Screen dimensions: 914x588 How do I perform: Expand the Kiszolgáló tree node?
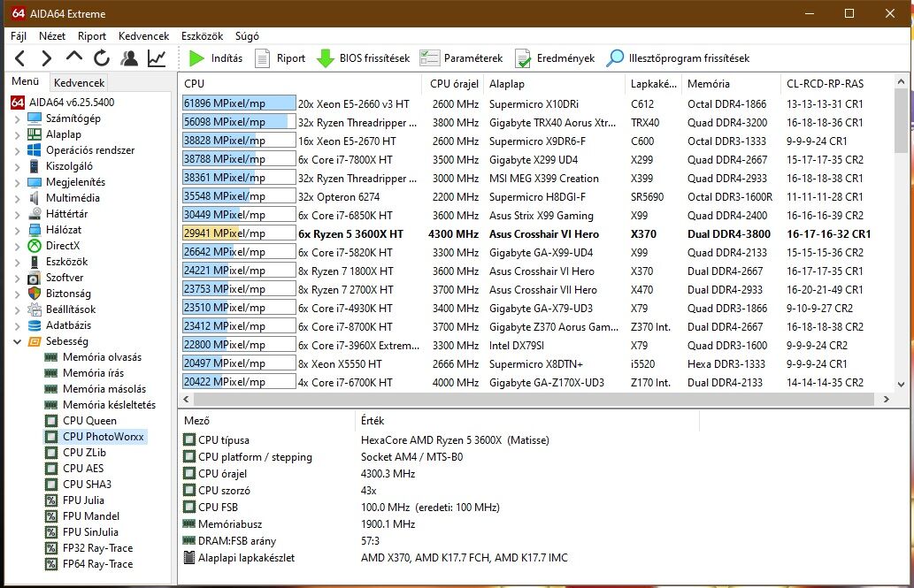[x=17, y=166]
